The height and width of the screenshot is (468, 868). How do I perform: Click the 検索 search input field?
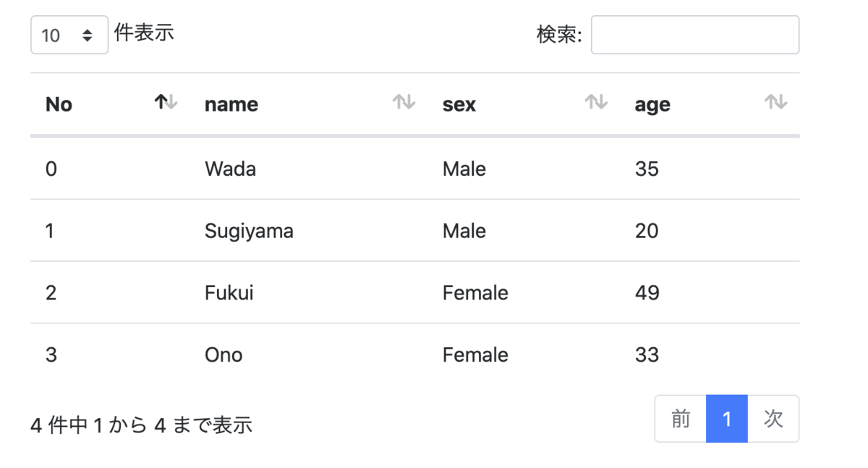tap(695, 35)
